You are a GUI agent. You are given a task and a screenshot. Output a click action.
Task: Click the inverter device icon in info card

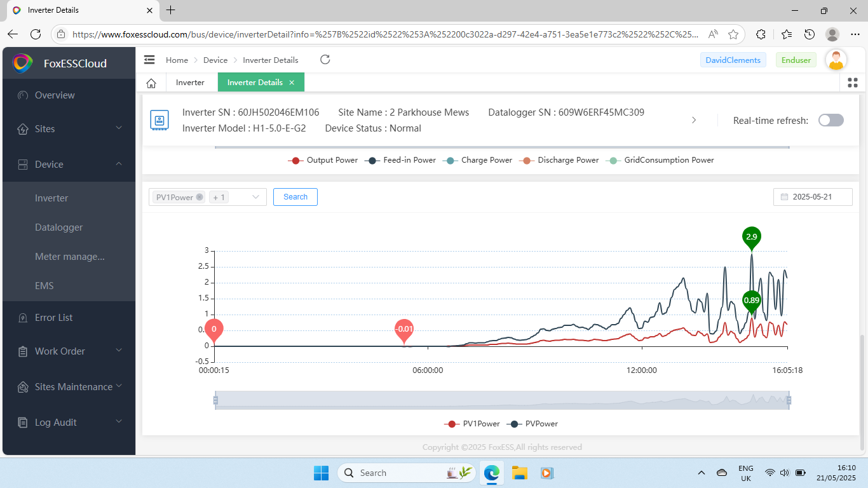coord(159,119)
